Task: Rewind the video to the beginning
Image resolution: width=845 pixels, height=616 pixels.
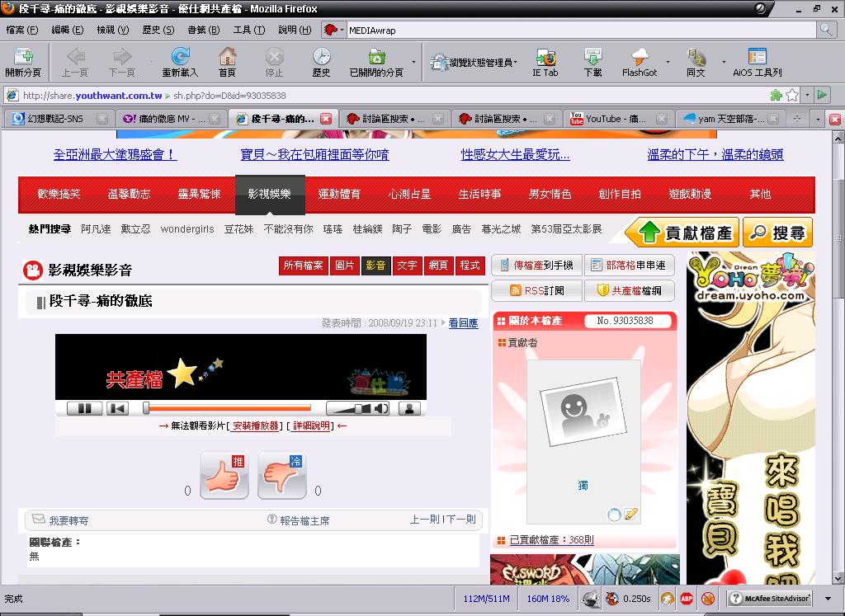Action: pos(117,409)
